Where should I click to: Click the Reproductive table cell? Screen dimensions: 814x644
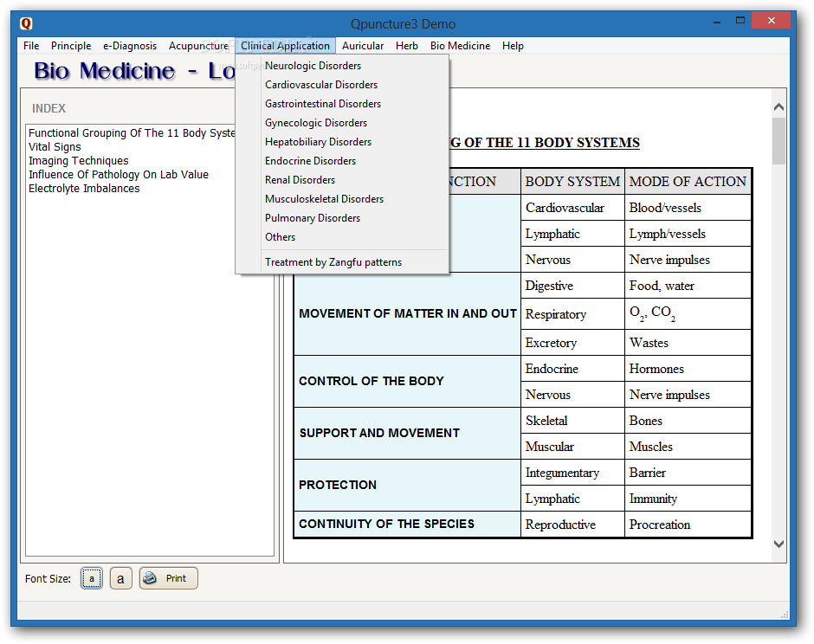click(x=572, y=525)
